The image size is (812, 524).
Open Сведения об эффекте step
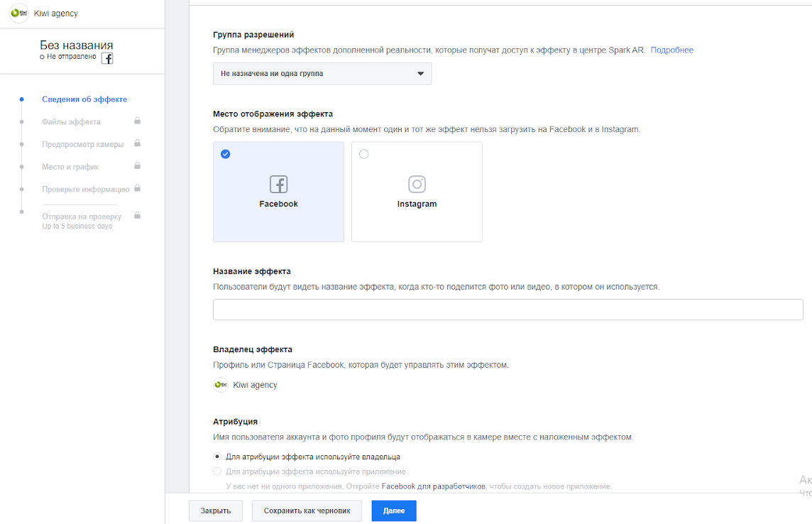(84, 99)
